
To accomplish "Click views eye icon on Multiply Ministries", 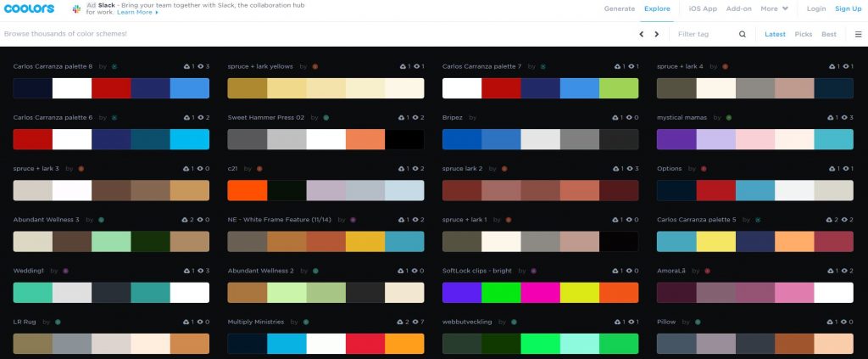I will (415, 322).
